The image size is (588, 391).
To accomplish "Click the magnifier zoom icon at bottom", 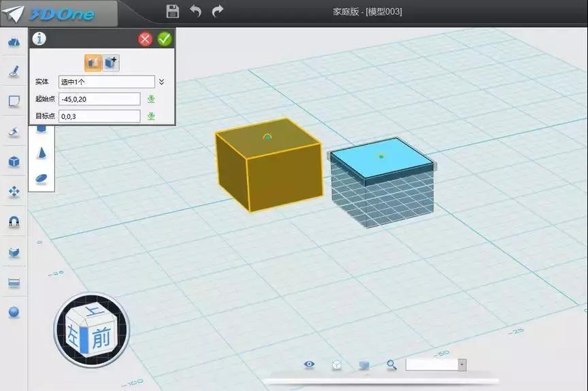I will coord(391,364).
